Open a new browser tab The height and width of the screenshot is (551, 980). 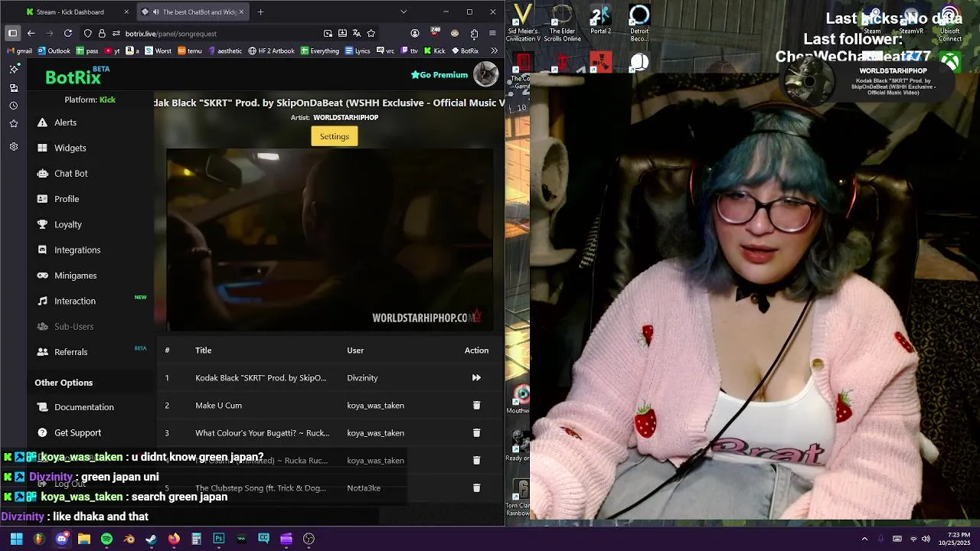click(x=260, y=11)
